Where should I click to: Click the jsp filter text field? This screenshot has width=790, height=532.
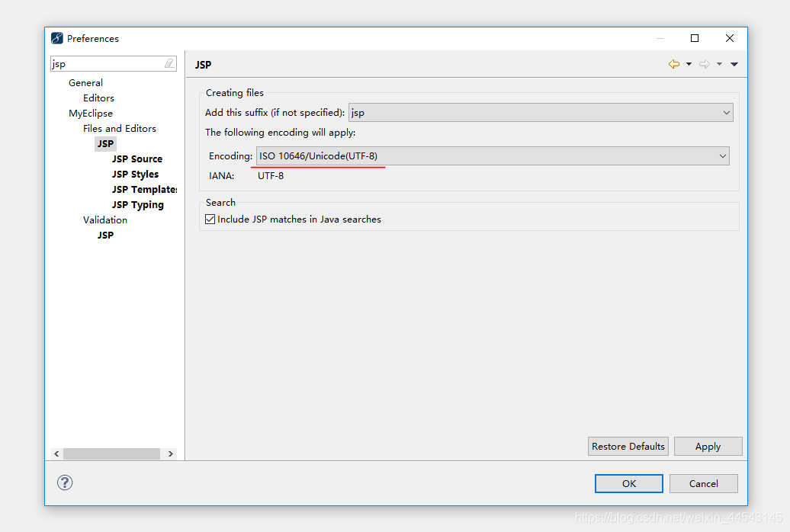point(107,63)
